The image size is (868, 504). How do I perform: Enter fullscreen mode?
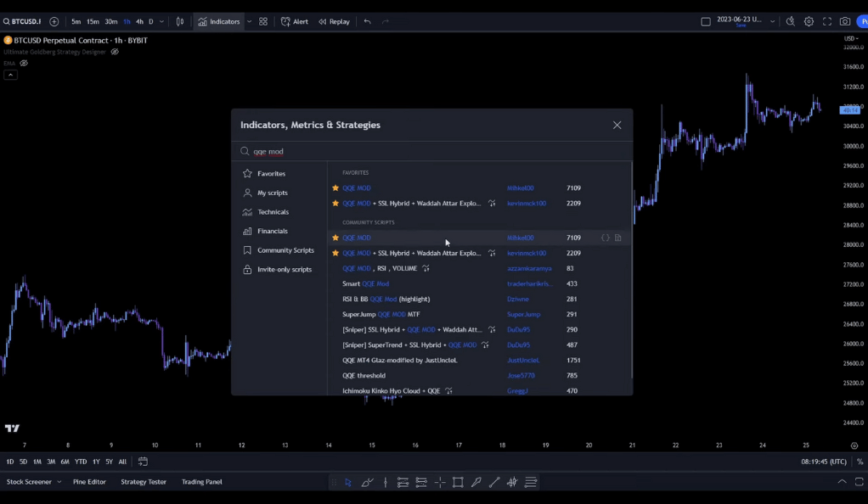[x=827, y=21]
